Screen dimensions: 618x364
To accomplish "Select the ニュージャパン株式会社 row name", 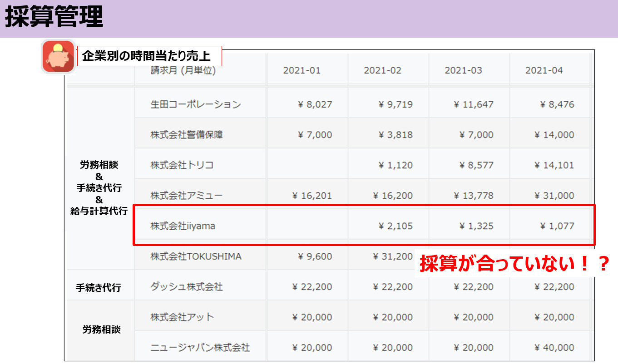I will pyautogui.click(x=200, y=348).
